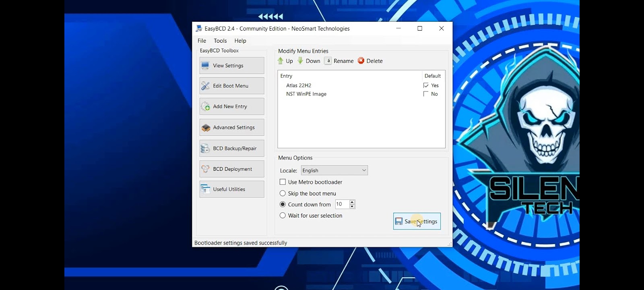This screenshot has width=644, height=290.
Task: Set NST WinPE Image as default
Action: pyautogui.click(x=426, y=94)
